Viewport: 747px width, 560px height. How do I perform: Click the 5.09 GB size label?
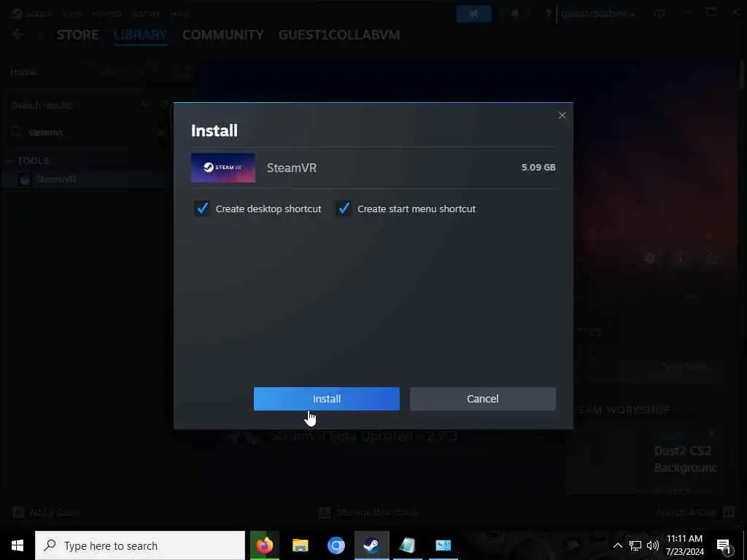tap(538, 167)
